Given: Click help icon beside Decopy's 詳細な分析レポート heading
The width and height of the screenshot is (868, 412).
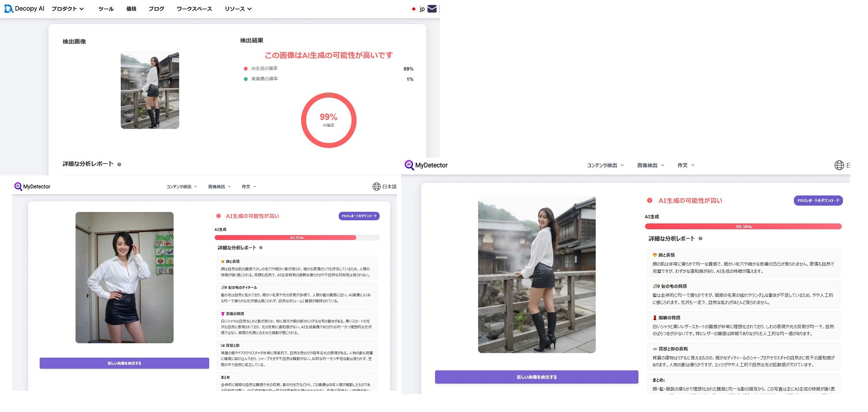Looking at the screenshot, I should tap(119, 164).
